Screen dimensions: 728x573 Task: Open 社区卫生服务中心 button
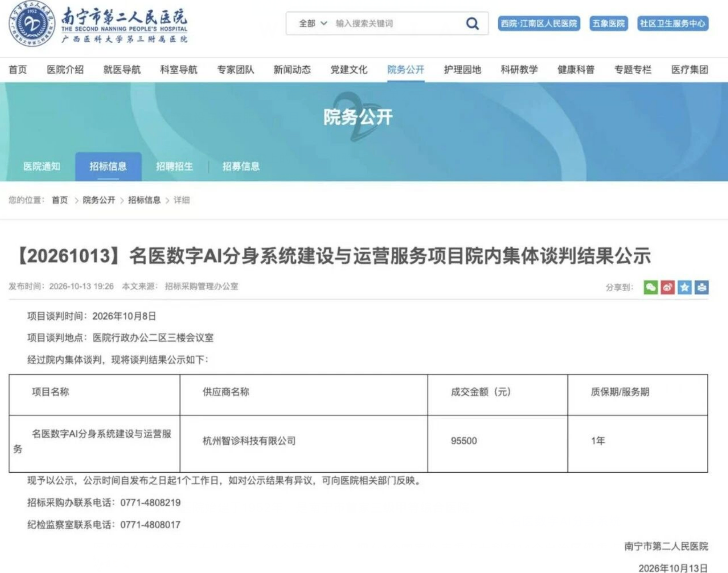(672, 24)
